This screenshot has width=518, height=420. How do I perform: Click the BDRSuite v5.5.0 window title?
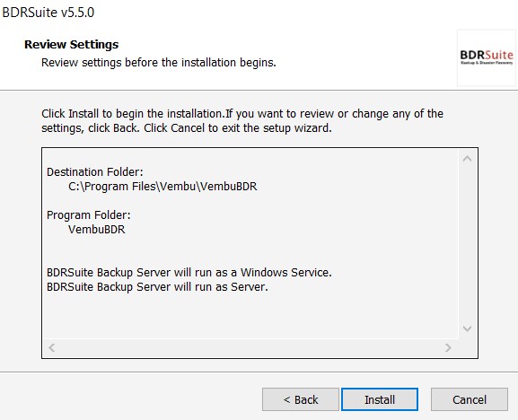[48, 13]
